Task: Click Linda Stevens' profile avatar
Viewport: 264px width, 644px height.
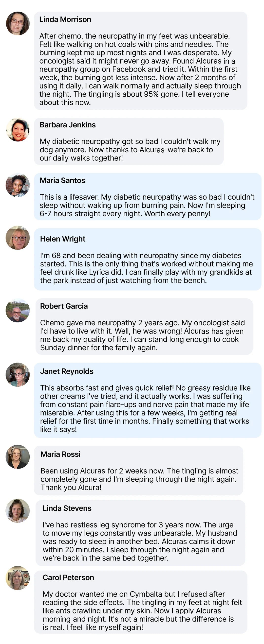Action: (x=18, y=511)
